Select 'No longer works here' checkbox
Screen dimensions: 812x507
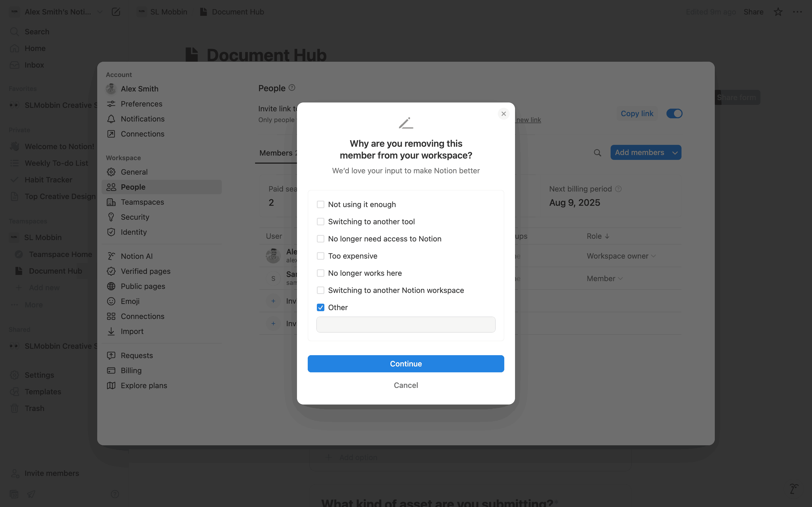(x=320, y=273)
